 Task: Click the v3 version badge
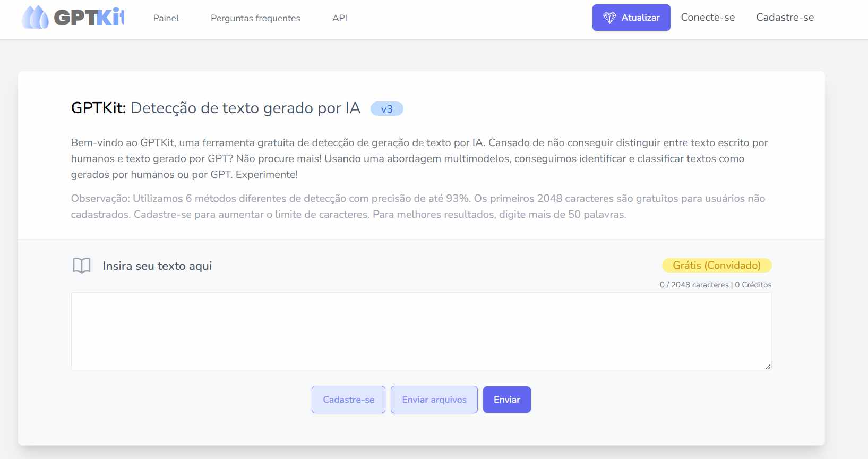point(386,109)
